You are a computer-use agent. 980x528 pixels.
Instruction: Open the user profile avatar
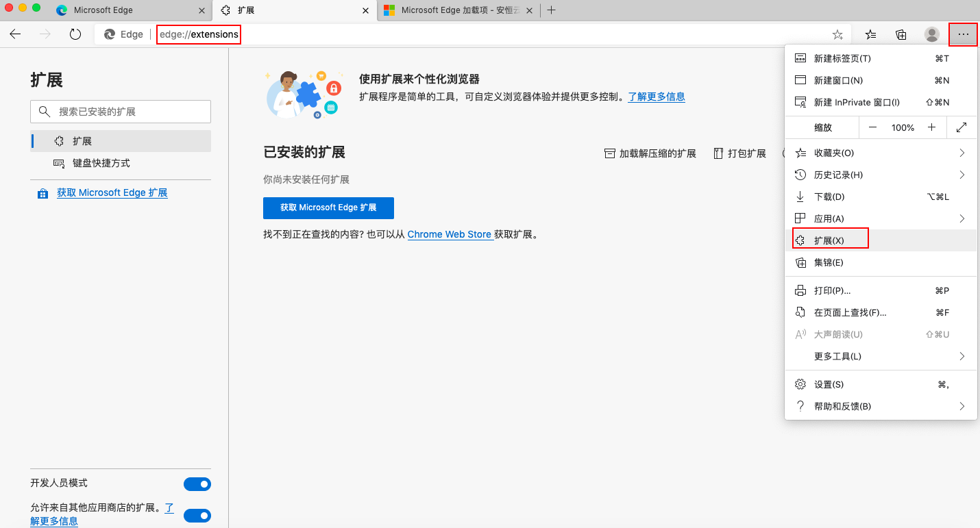(932, 34)
